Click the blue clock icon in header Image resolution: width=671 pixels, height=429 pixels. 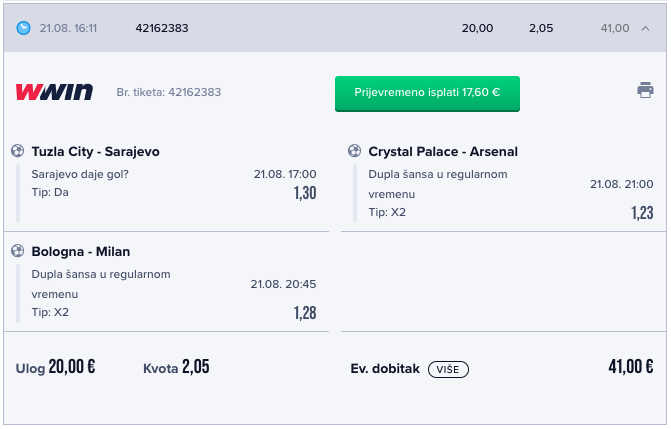(24, 28)
